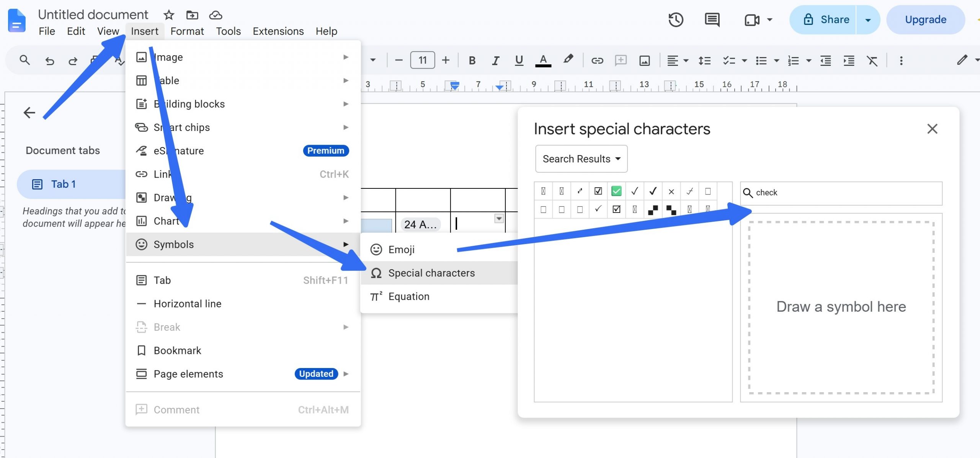This screenshot has width=980, height=458.
Task: Clear formatting with the crossed T icon
Action: tap(872, 61)
